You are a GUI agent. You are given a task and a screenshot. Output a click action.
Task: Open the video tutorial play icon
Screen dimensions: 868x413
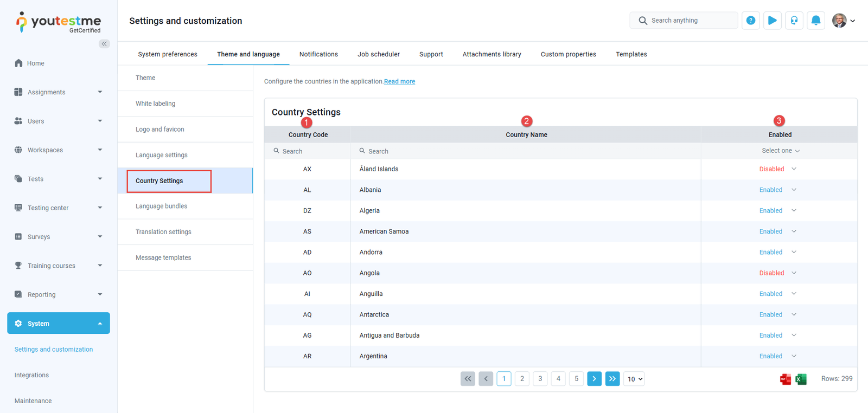point(772,21)
